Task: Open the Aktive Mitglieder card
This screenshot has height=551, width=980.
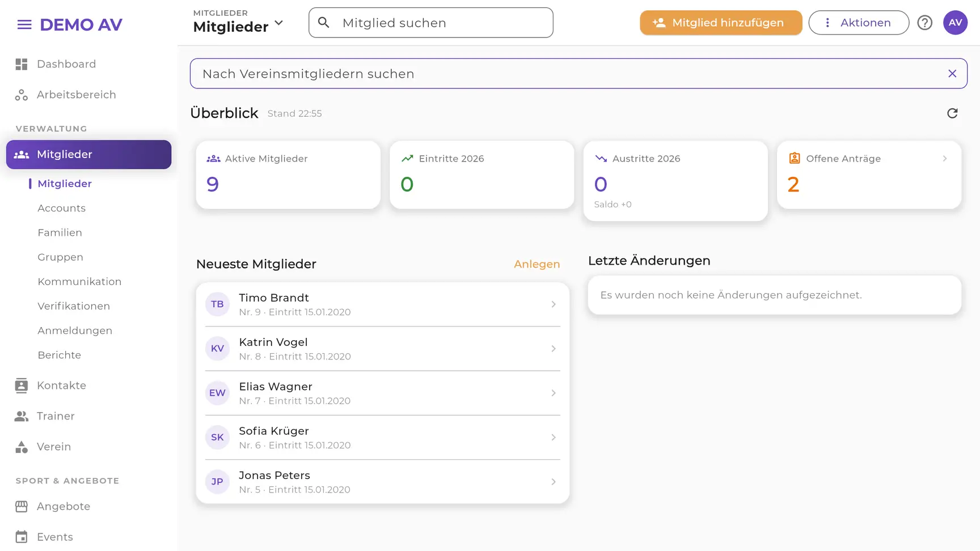Action: 288,175
